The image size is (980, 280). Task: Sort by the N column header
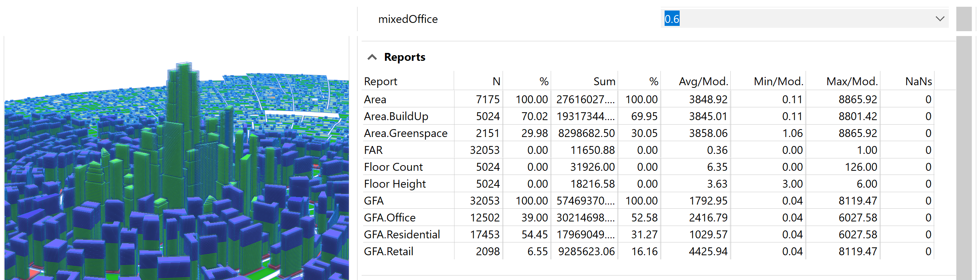pyautogui.click(x=496, y=81)
